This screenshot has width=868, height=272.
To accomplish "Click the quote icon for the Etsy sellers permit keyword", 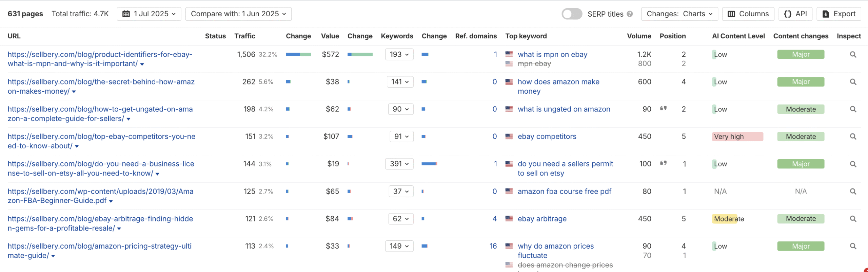I will (663, 163).
